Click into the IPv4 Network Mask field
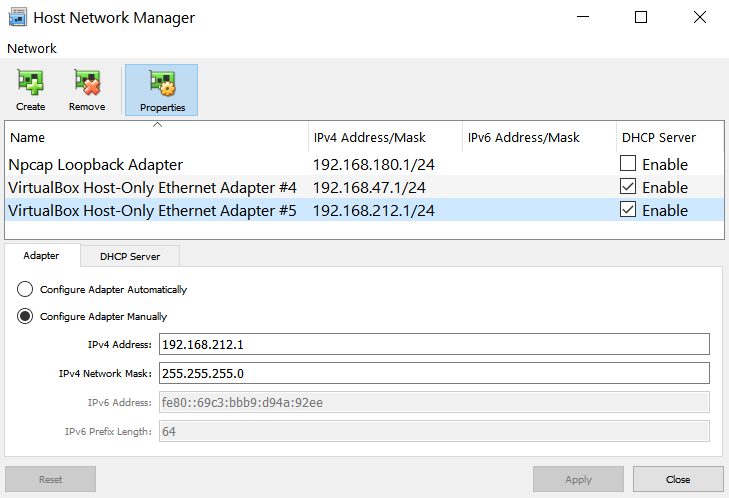729x498 pixels. pyautogui.click(x=434, y=373)
